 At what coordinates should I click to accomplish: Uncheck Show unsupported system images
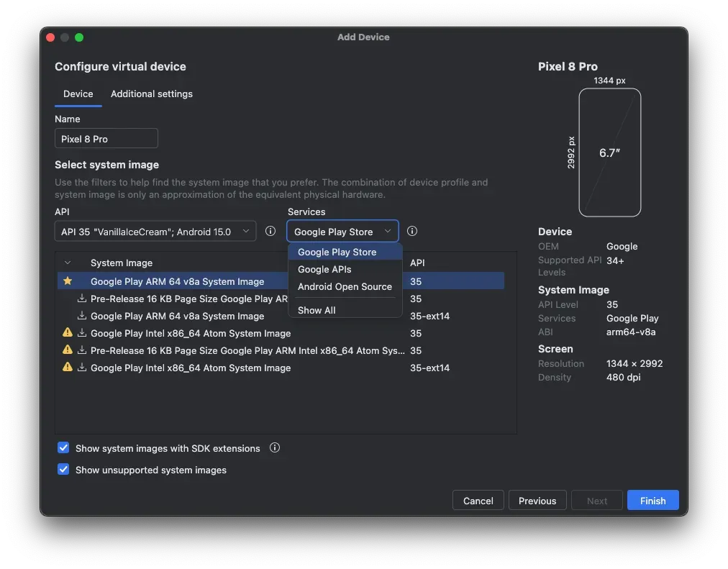click(x=63, y=470)
